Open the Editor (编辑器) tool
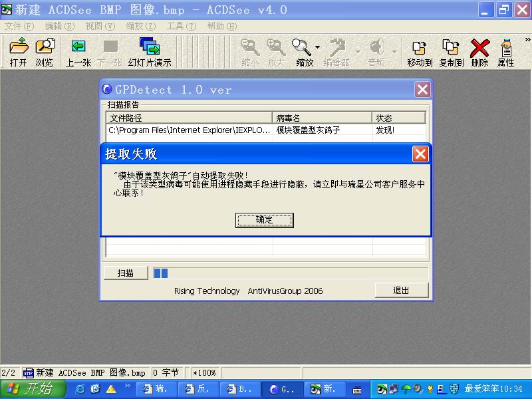 coord(336,52)
